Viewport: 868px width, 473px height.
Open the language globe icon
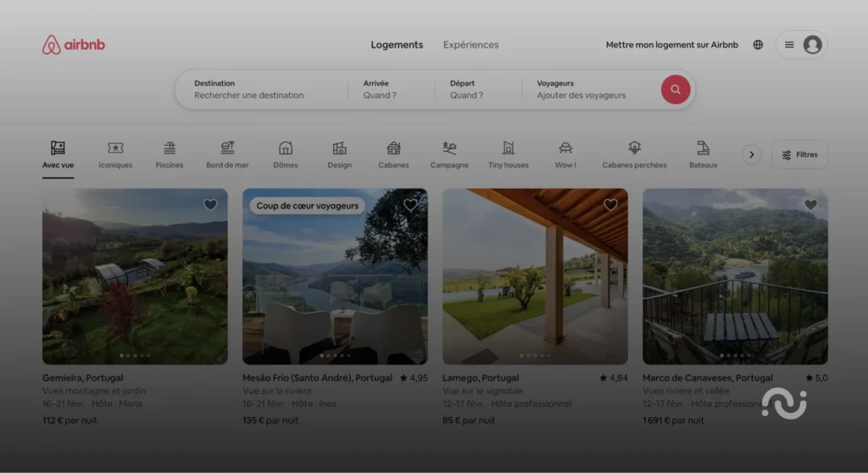pyautogui.click(x=758, y=45)
